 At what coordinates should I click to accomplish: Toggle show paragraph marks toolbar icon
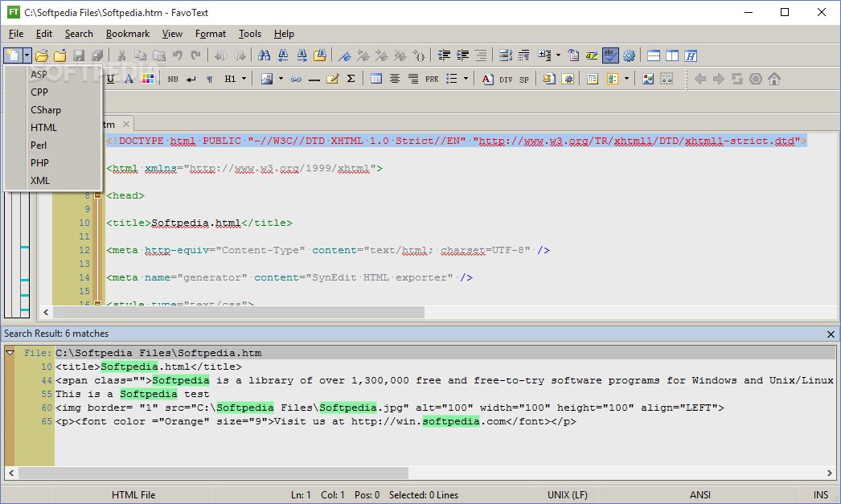click(x=524, y=55)
